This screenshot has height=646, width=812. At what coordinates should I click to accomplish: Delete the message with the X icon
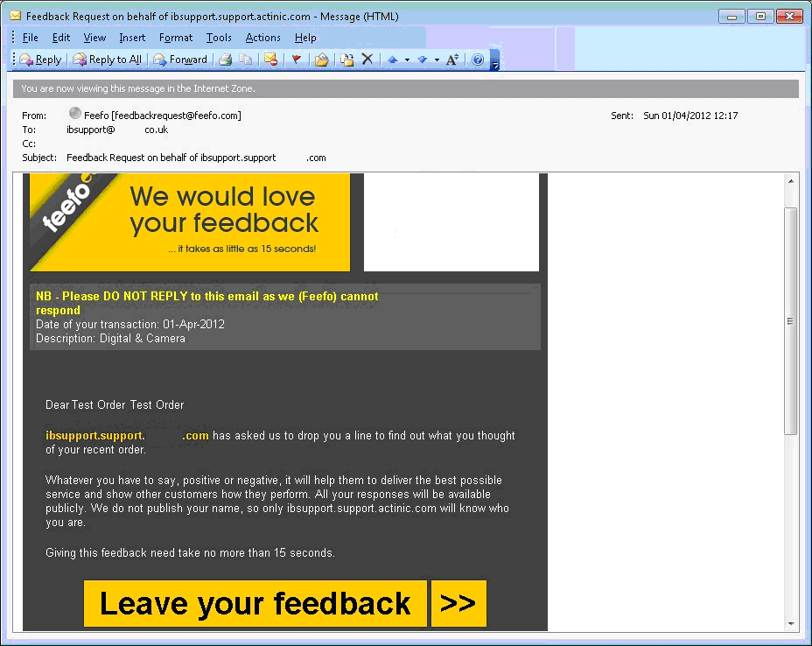coord(367,60)
